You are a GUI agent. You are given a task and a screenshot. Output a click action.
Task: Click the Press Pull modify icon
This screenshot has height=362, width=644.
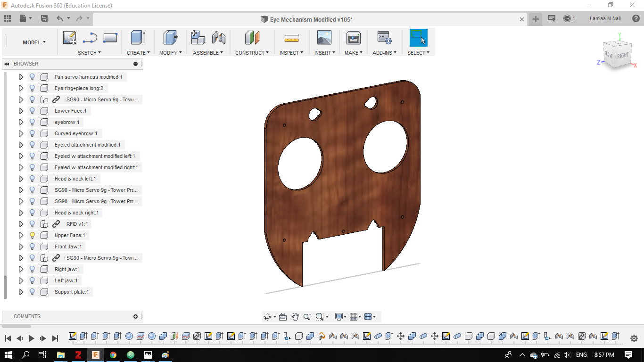pyautogui.click(x=170, y=38)
